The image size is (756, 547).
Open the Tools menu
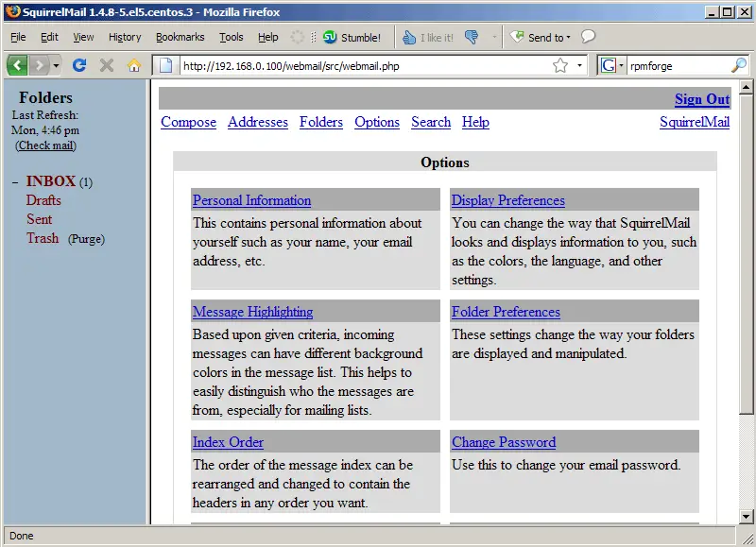231,37
